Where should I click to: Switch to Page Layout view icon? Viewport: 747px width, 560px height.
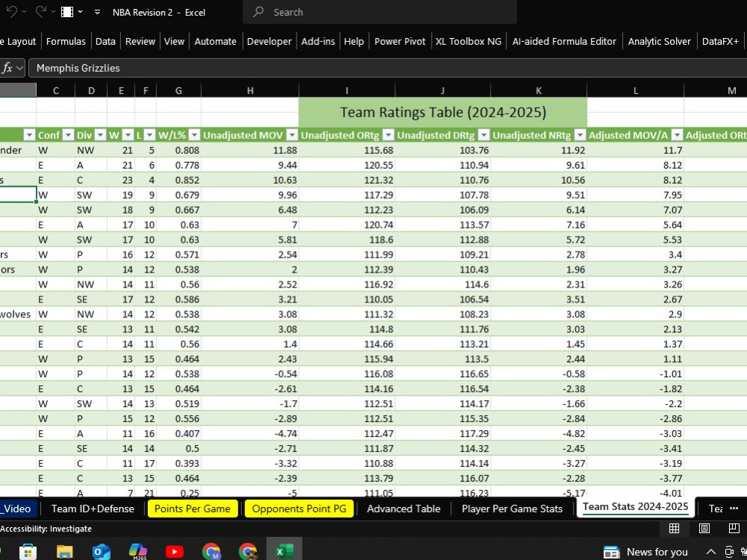(704, 528)
